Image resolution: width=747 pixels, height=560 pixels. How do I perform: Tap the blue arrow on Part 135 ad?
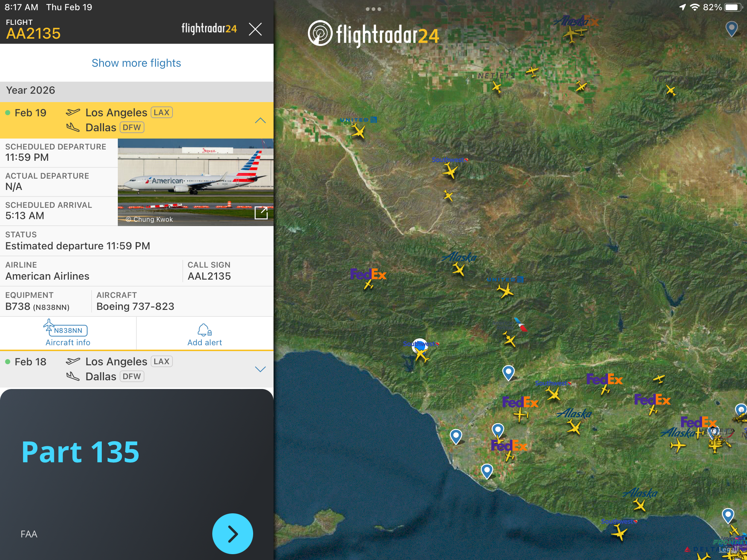pyautogui.click(x=232, y=534)
